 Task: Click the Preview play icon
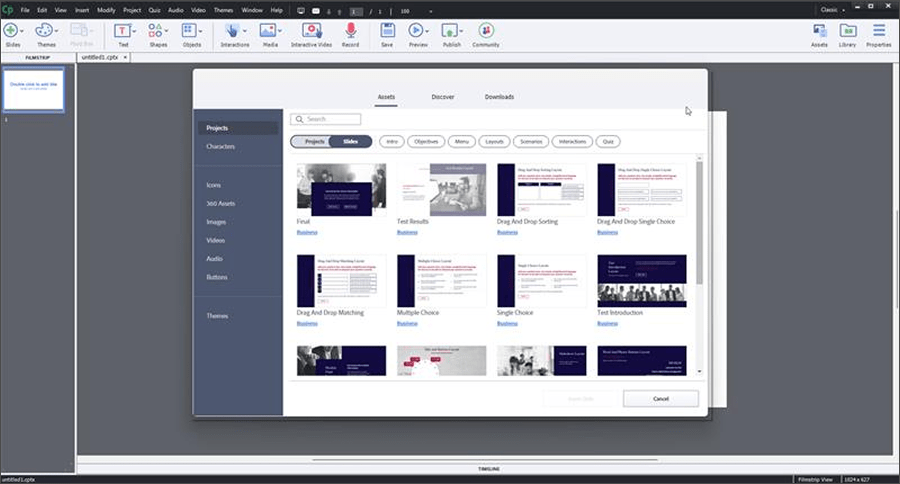point(416,30)
